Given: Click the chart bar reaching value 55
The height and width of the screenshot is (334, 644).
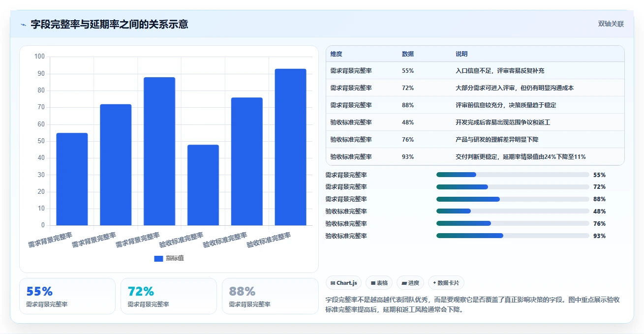Looking at the screenshot, I should pyautogui.click(x=72, y=179).
